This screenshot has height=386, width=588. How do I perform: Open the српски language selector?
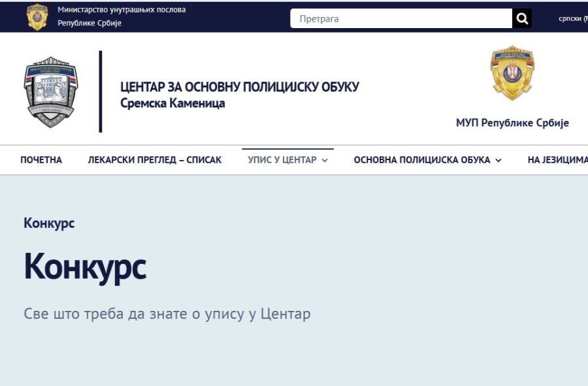coord(573,18)
